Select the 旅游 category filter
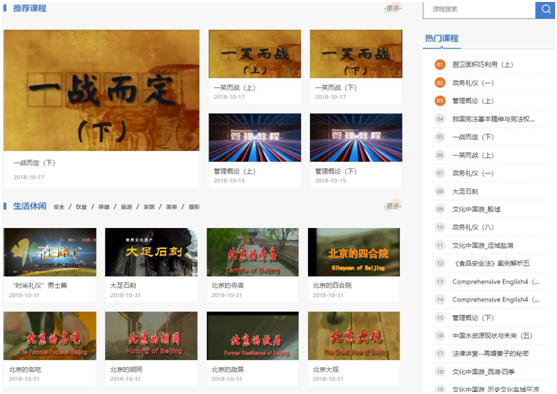This screenshot has height=394, width=557. [126, 207]
